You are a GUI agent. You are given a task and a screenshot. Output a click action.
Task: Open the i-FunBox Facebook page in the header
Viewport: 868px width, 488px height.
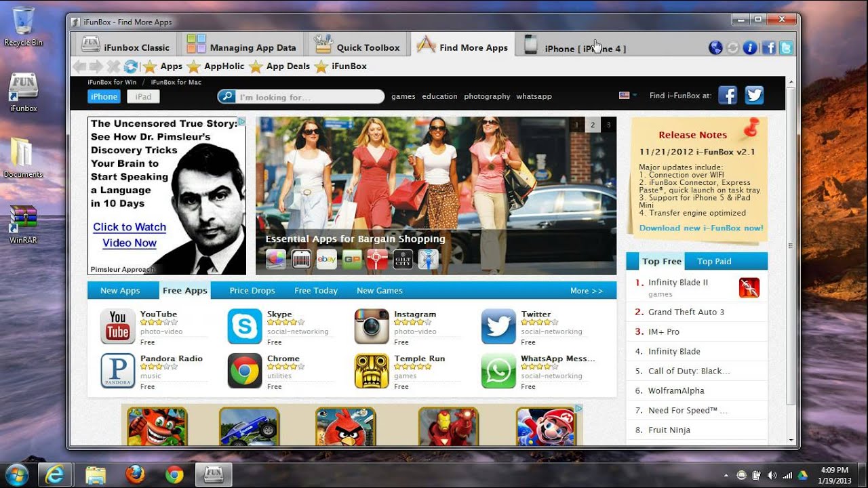pos(728,96)
